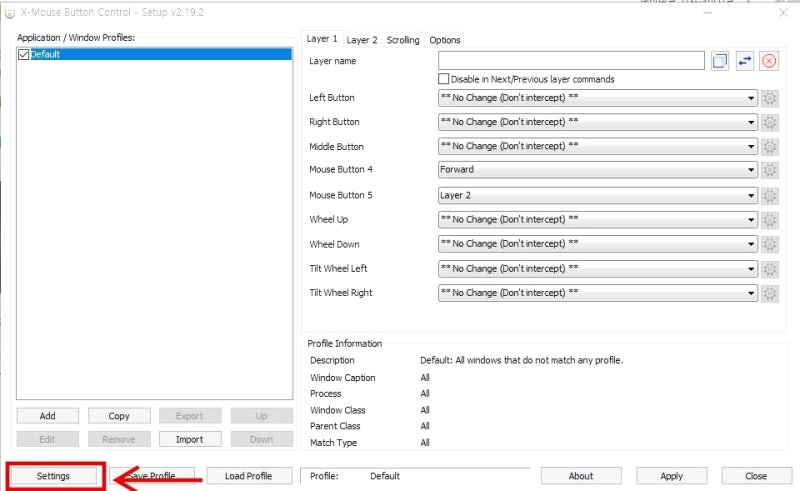
Task: Select the Default profile row in list
Action: (x=155, y=54)
